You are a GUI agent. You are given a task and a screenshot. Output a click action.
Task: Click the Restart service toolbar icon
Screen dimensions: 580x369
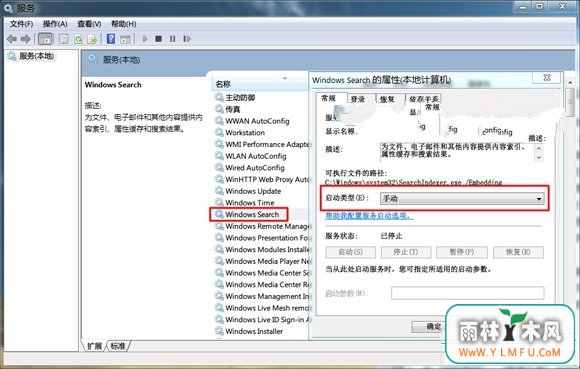click(187, 38)
